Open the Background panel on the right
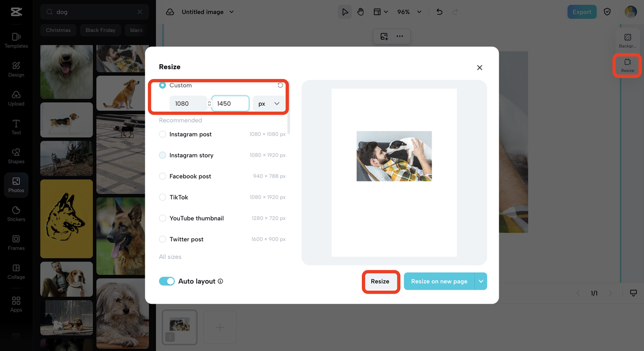Image resolution: width=644 pixels, height=351 pixels. (627, 39)
